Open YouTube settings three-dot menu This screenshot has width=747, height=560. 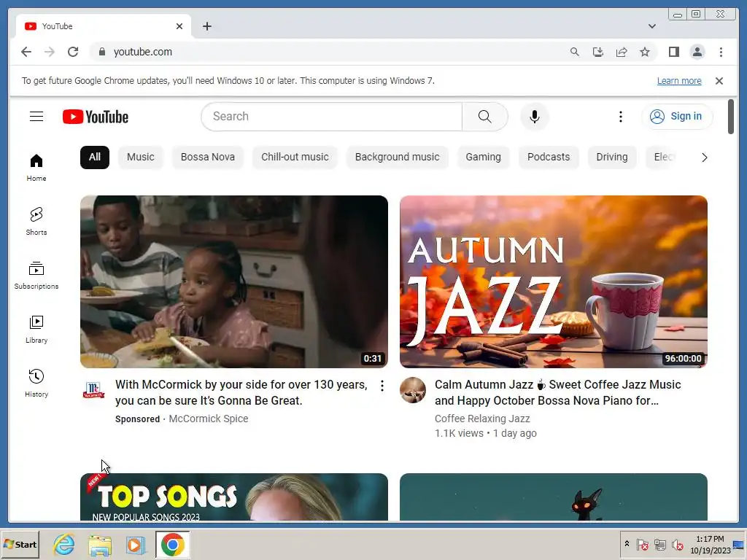620,117
